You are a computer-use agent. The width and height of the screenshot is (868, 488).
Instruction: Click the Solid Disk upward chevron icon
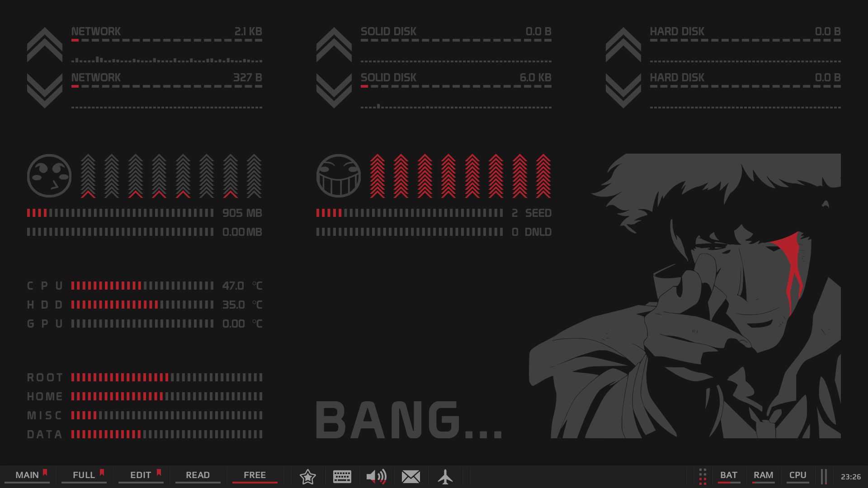click(334, 44)
